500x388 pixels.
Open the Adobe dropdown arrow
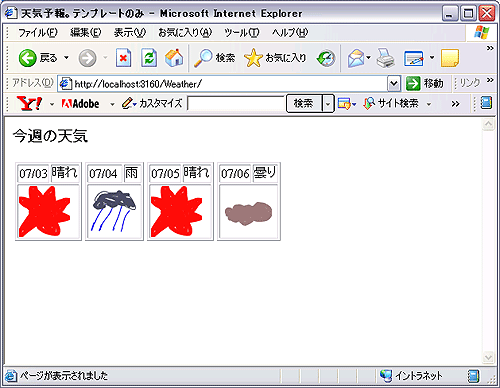112,104
